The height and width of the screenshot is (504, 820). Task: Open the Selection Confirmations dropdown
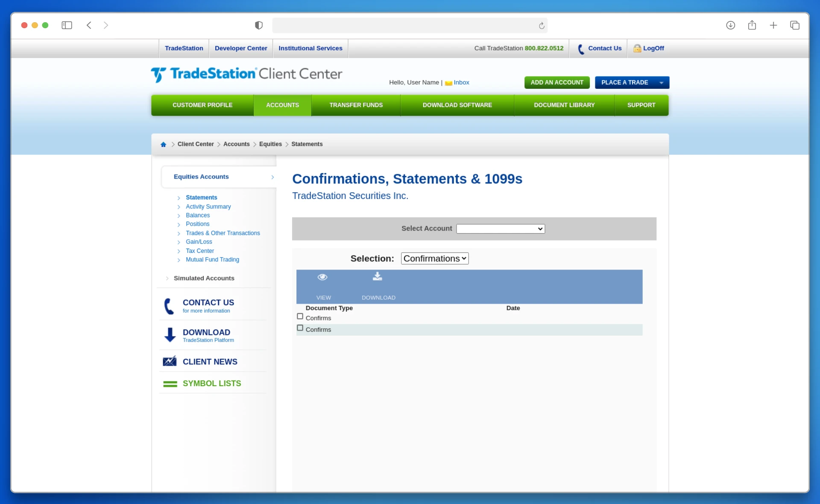pos(434,258)
